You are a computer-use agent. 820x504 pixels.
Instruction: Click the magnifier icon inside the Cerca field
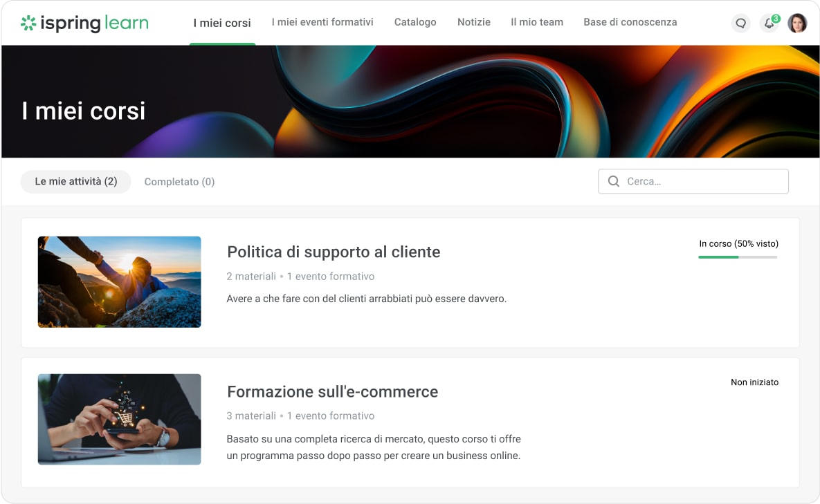pyautogui.click(x=613, y=181)
